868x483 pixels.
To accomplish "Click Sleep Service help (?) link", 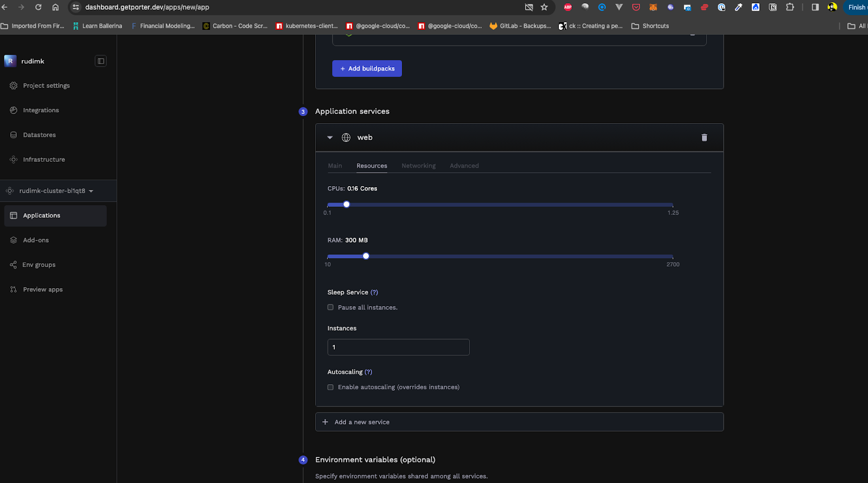I will [374, 292].
